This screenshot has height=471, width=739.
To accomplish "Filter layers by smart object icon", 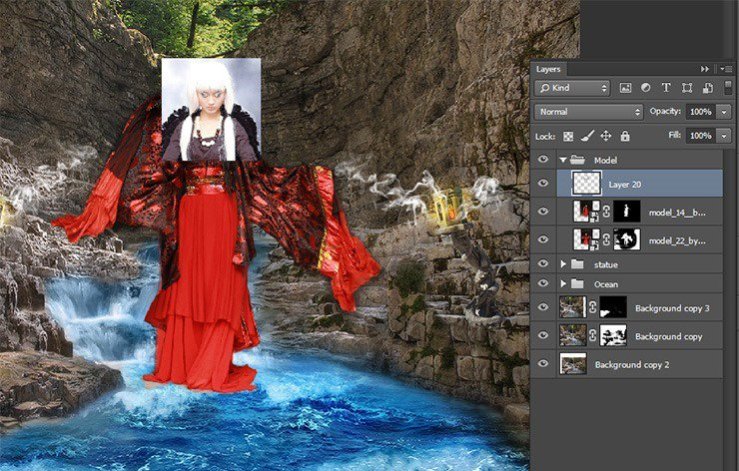I will click(x=707, y=88).
